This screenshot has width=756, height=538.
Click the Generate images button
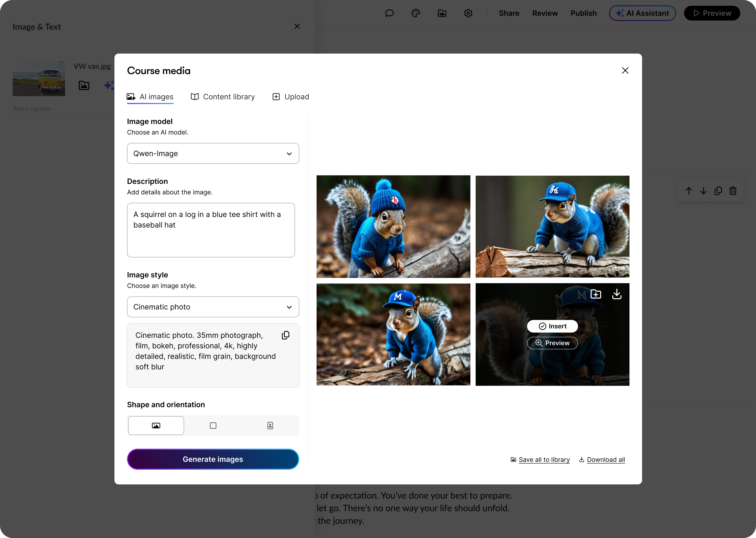click(213, 459)
